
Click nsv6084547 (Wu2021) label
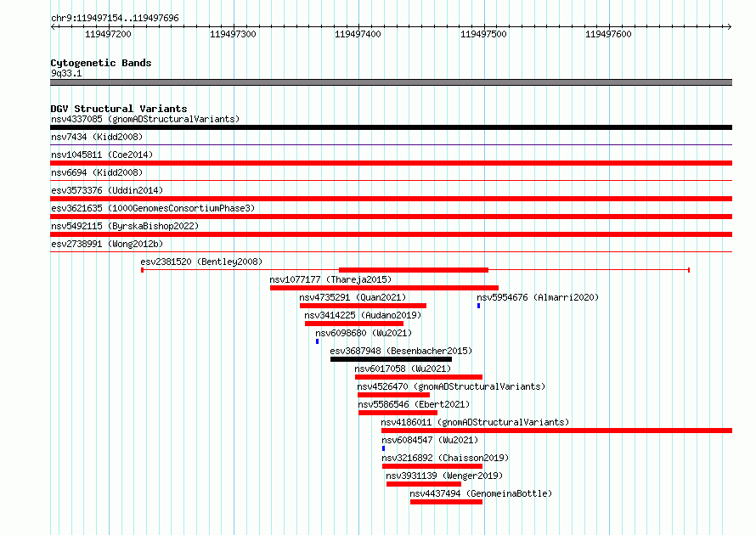[430, 440]
